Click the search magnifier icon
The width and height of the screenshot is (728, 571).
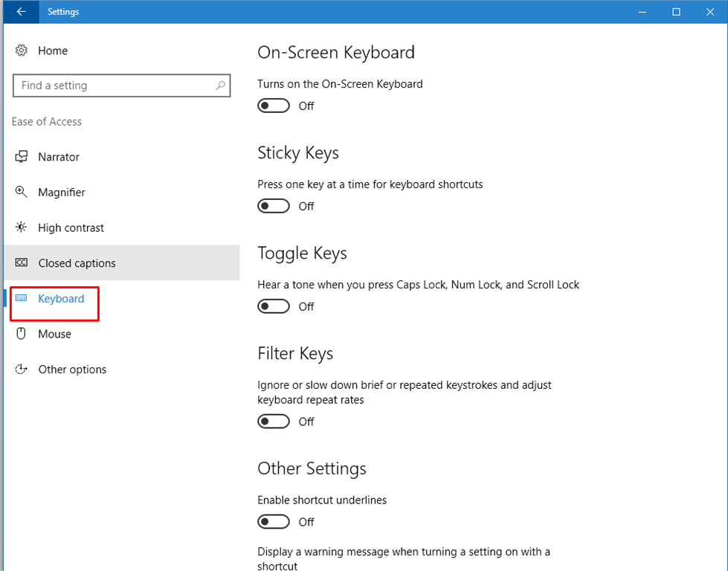[x=220, y=86]
